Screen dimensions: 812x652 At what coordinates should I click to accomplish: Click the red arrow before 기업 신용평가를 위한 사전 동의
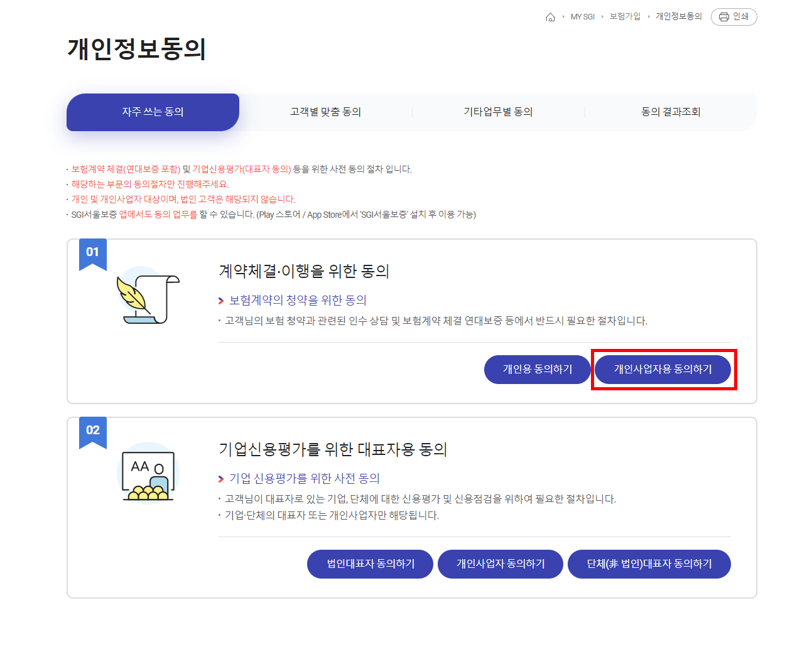(x=221, y=478)
